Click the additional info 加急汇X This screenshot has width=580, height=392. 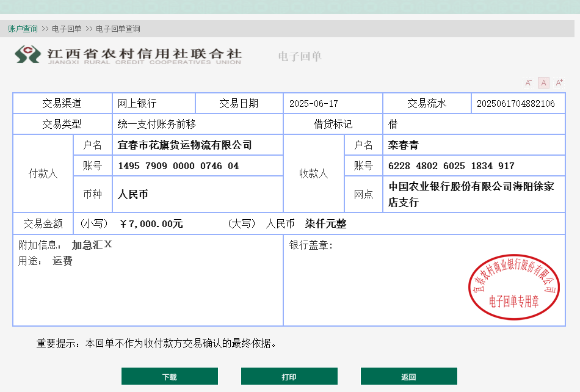point(92,245)
